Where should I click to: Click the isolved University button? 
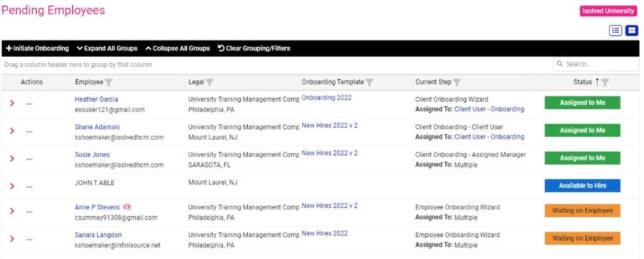[608, 11]
